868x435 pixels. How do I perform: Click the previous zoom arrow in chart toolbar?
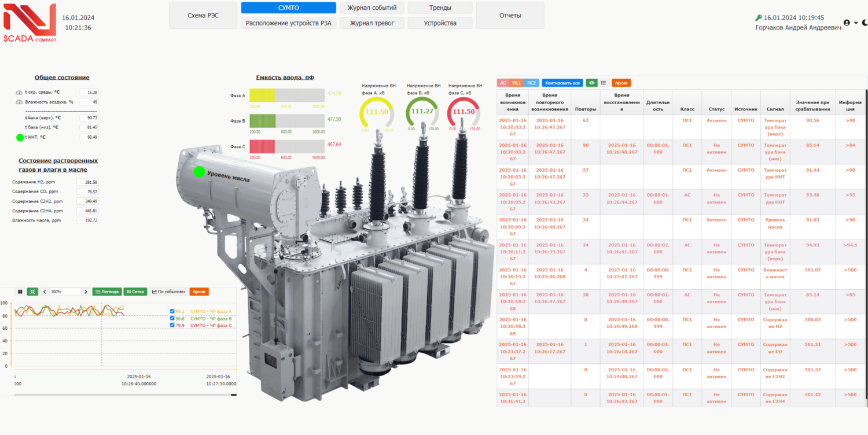coord(45,292)
